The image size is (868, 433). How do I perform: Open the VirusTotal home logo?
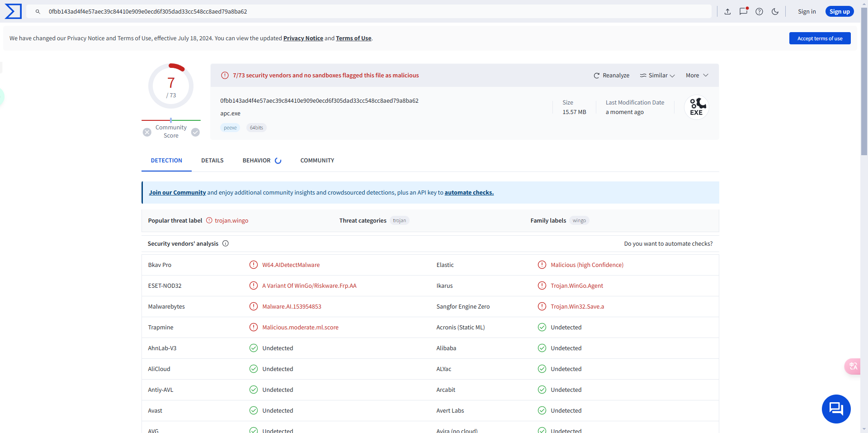[13, 11]
